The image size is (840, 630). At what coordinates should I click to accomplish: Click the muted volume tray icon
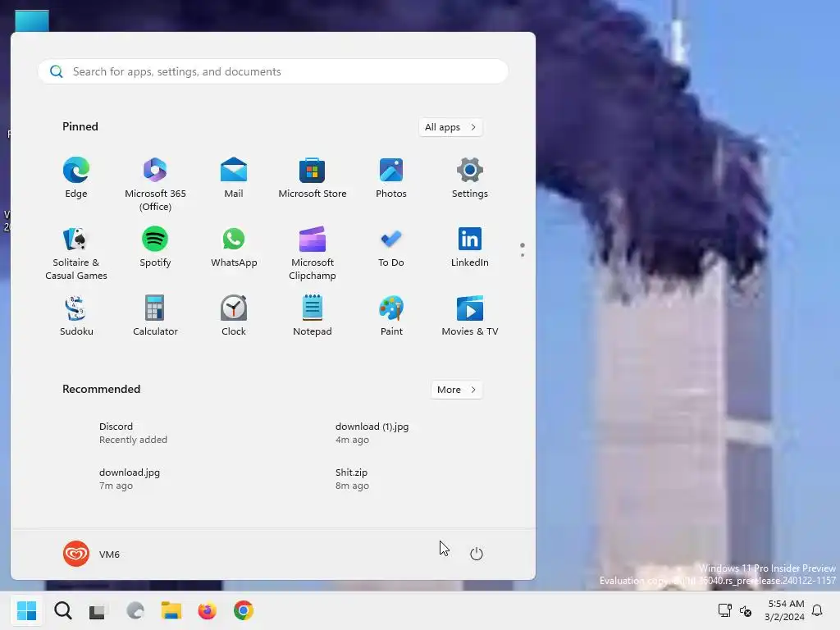(746, 610)
